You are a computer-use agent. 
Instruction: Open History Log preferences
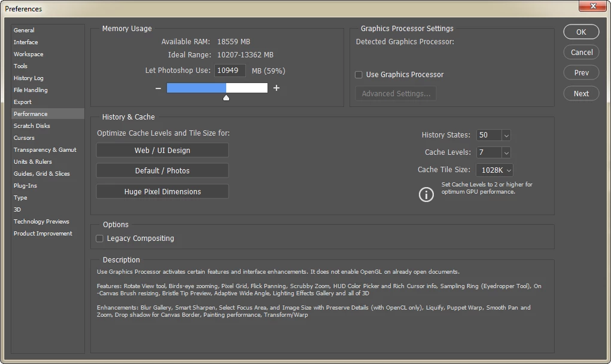point(47,78)
